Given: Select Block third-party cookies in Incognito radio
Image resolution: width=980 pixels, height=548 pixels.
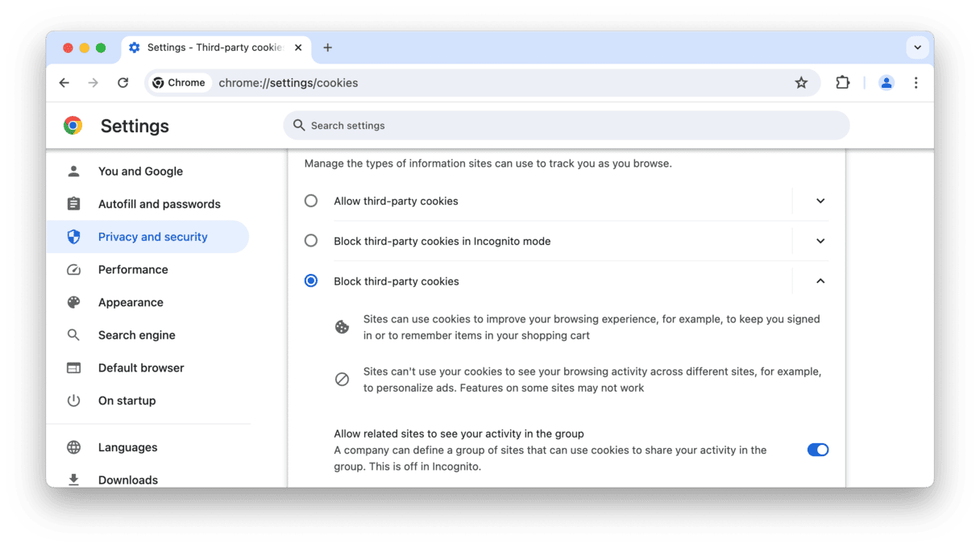Looking at the screenshot, I should (311, 241).
